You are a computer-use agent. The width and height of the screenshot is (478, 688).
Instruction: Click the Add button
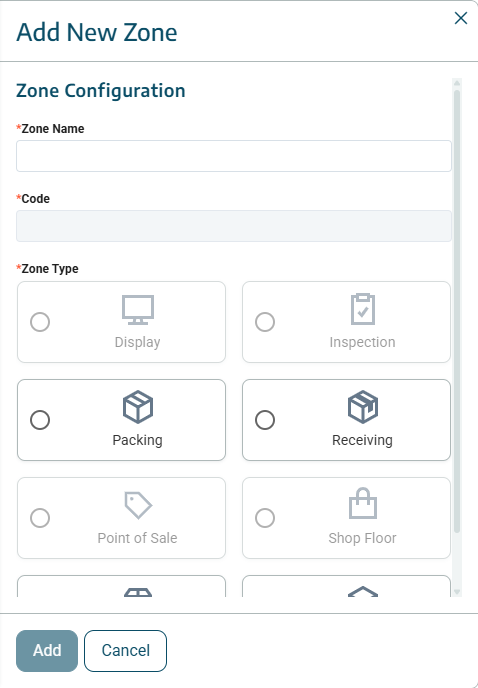(x=47, y=651)
